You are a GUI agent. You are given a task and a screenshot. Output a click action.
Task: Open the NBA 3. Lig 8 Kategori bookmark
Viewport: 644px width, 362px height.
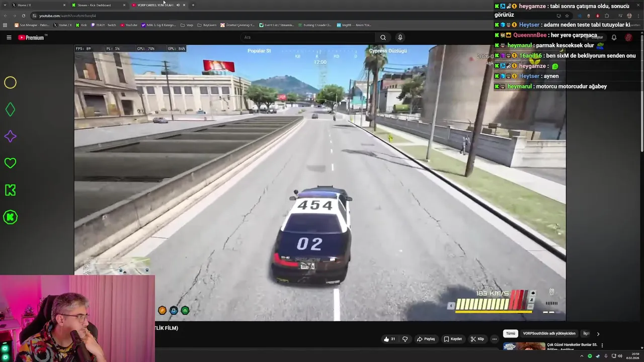click(x=158, y=25)
